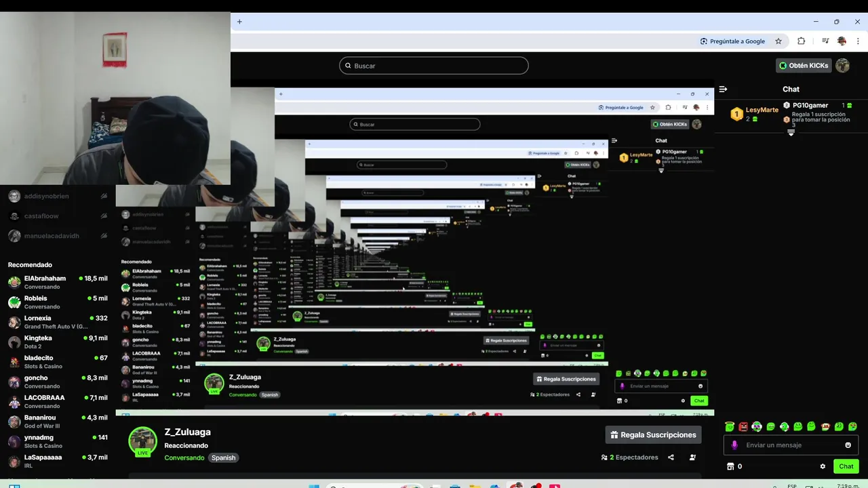Click the Spanish language tag

tap(223, 457)
